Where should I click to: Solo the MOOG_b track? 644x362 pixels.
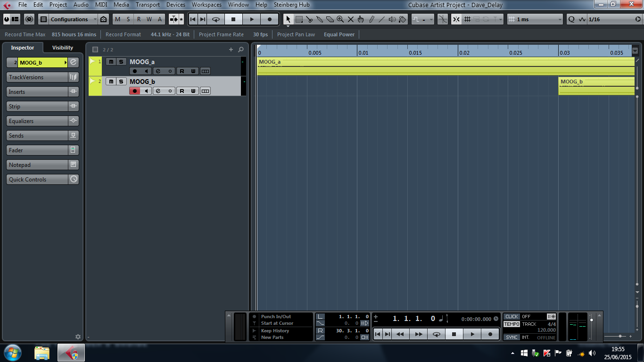point(121,82)
